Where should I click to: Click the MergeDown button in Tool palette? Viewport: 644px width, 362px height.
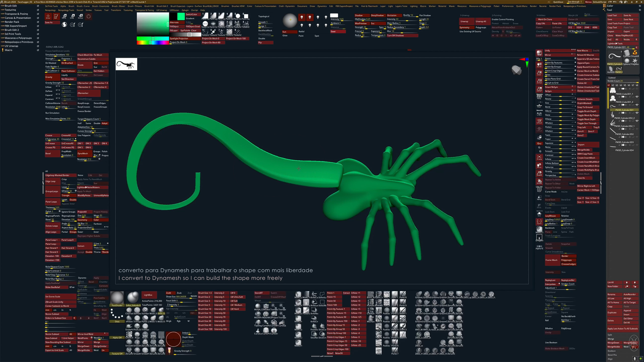(614, 343)
